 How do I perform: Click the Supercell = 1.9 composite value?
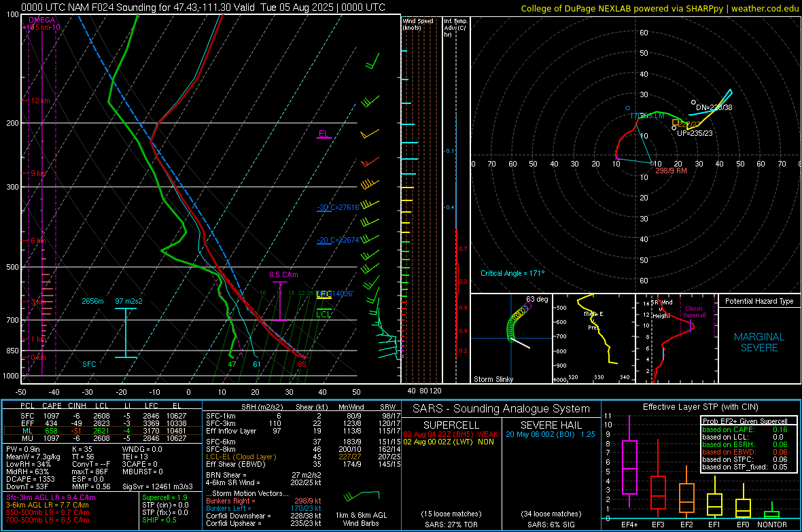click(164, 497)
